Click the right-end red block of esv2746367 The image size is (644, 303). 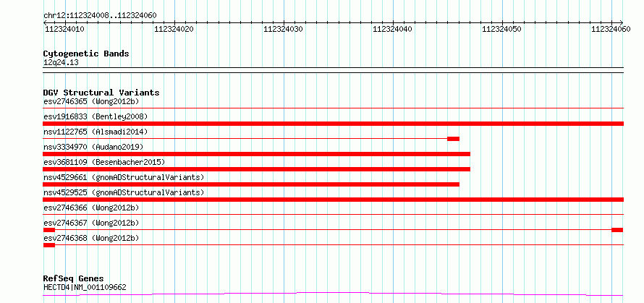[x=617, y=230]
